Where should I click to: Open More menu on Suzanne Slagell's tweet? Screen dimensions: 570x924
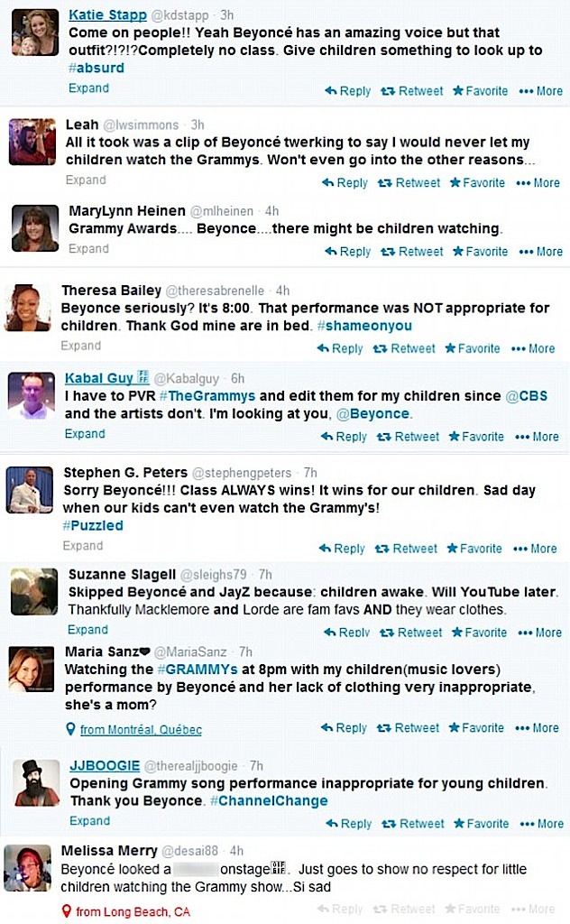(539, 633)
